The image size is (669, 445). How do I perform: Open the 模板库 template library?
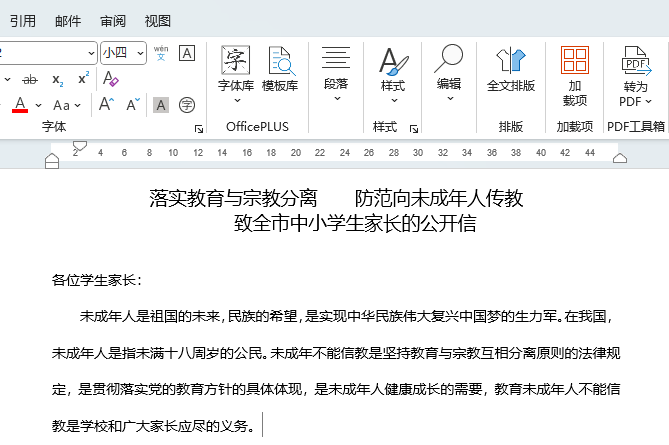(280, 69)
